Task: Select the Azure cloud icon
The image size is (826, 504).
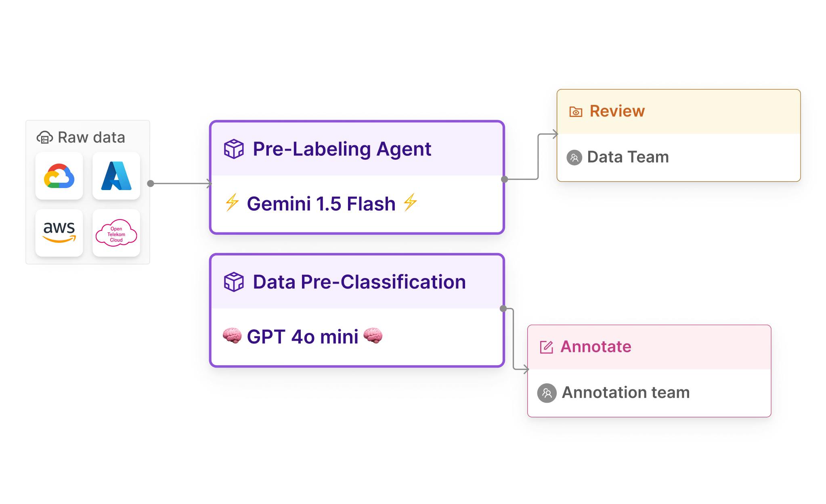Action: [116, 176]
